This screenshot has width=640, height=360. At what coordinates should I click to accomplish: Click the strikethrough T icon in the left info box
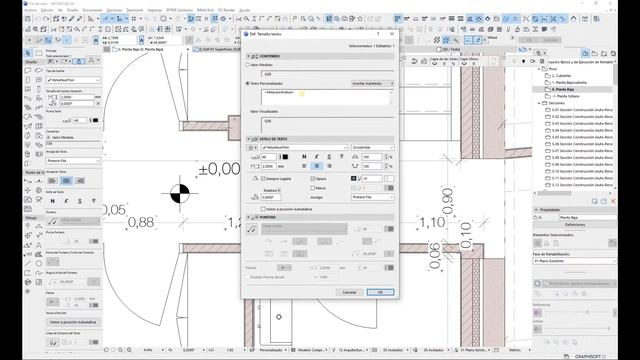click(93, 201)
